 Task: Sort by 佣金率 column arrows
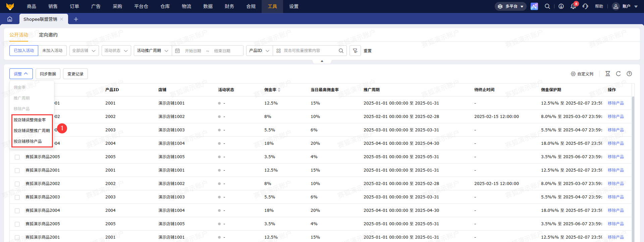coord(279,90)
